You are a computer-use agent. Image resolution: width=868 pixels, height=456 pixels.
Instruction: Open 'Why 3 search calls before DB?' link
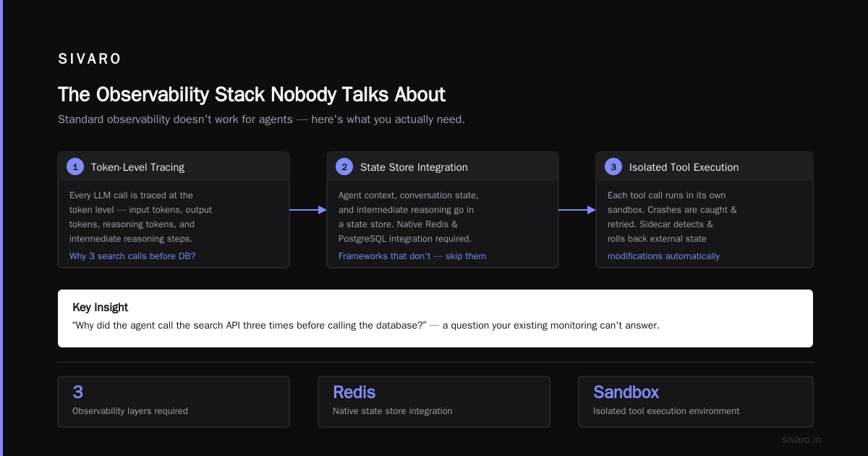132,256
